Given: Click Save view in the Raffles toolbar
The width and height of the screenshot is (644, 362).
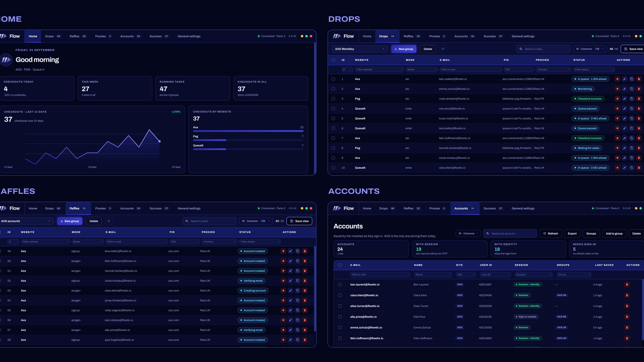Looking at the screenshot, I should pos(299,221).
